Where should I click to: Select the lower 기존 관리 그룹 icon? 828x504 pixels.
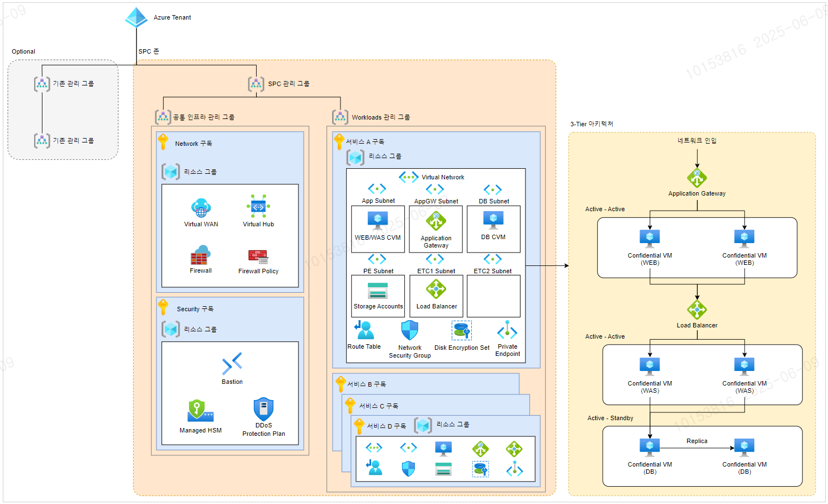point(42,140)
